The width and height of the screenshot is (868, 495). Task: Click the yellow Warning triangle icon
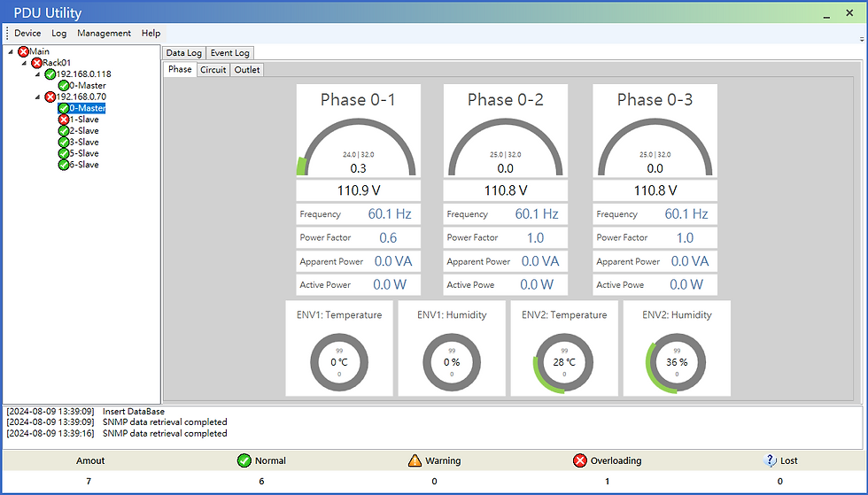point(415,460)
